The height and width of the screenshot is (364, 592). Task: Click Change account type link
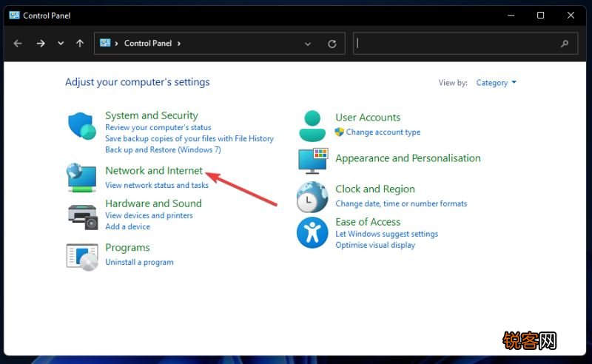(x=383, y=132)
